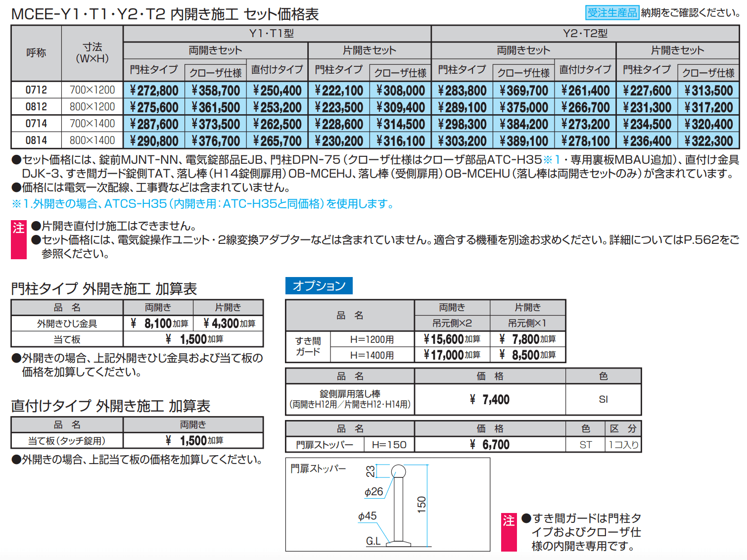Click row label 0714
Viewport: 747px width, 560px height.
pos(37,124)
